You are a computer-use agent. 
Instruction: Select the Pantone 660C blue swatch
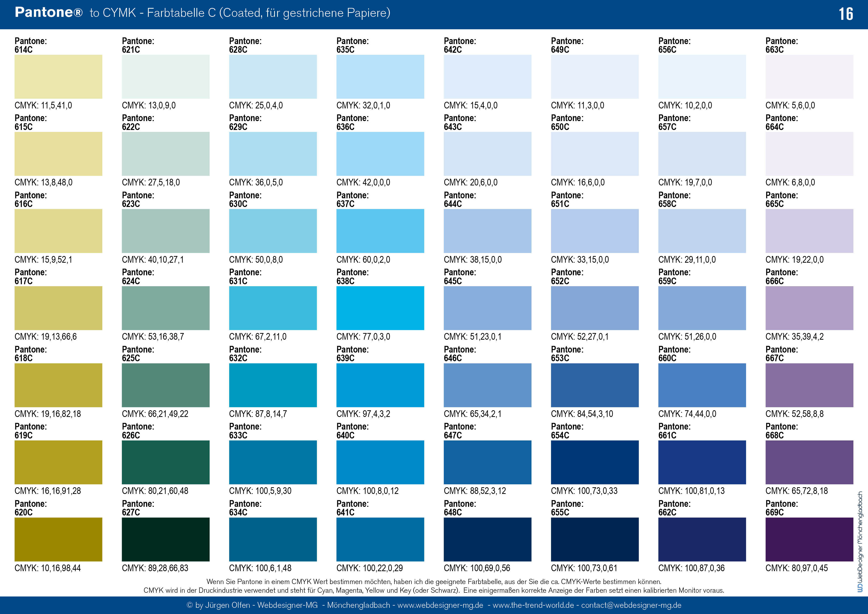702,385
